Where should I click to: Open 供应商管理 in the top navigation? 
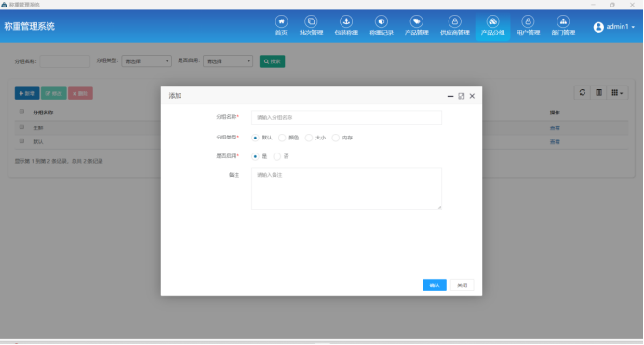coord(455,26)
